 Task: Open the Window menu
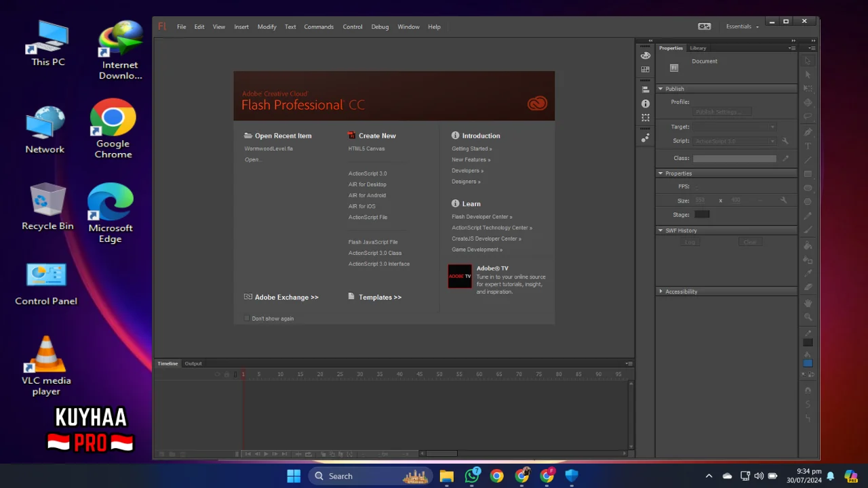point(408,26)
